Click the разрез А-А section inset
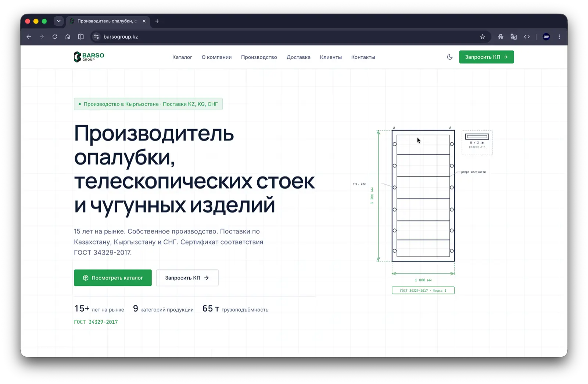Image resolution: width=588 pixels, height=384 pixels. 477,143
